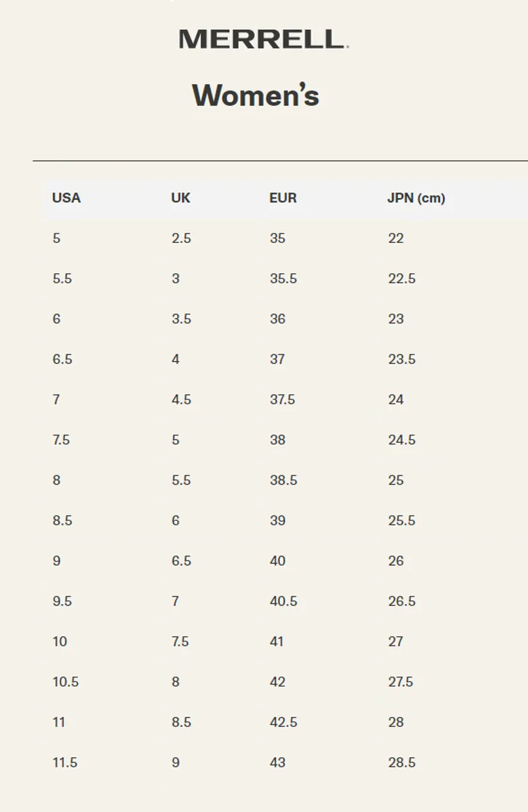Click JPN size 24.5 cell

tap(401, 440)
